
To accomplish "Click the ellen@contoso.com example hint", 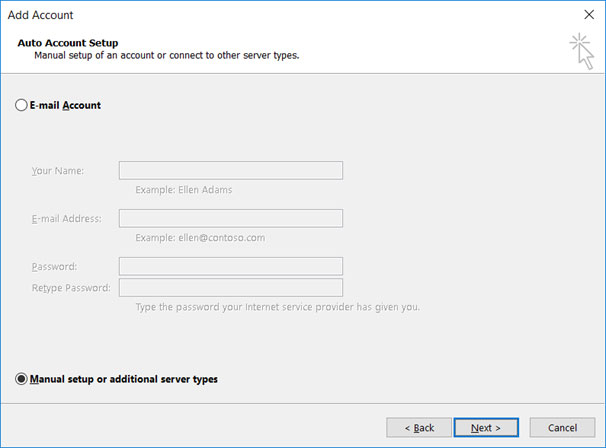I will click(200, 238).
